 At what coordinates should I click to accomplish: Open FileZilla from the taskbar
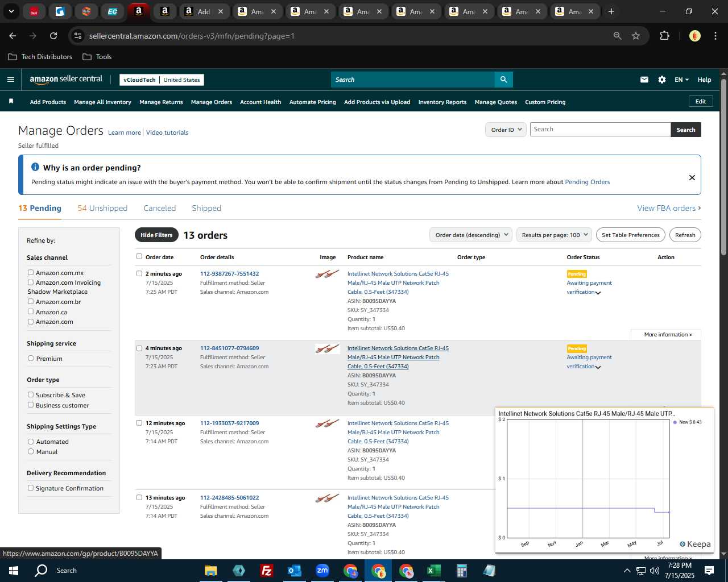coord(266,571)
